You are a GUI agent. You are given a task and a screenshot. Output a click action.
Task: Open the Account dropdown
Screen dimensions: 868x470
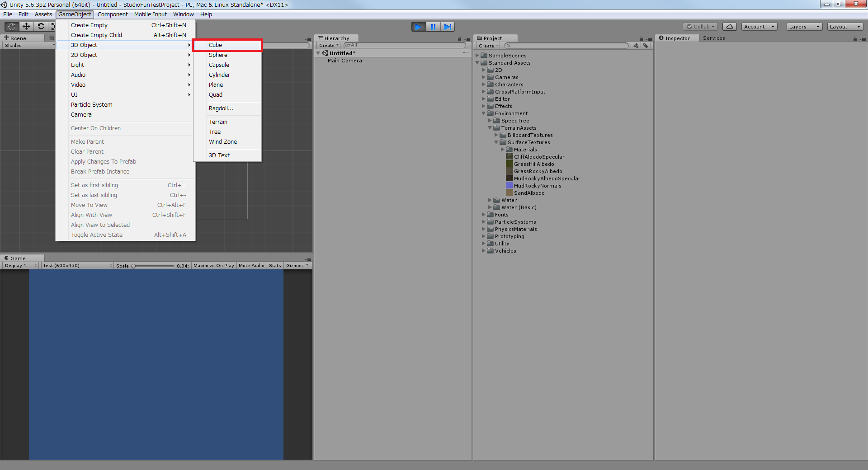pyautogui.click(x=759, y=27)
